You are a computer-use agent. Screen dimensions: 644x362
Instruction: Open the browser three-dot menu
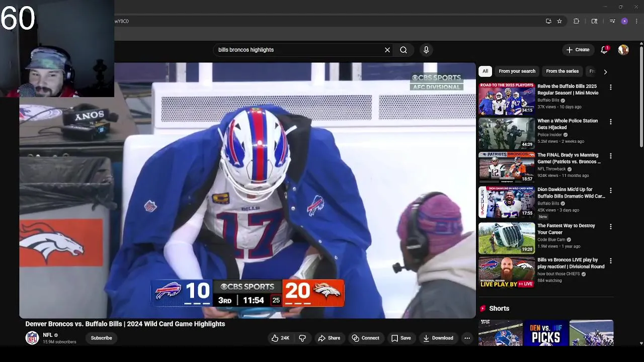tap(636, 21)
